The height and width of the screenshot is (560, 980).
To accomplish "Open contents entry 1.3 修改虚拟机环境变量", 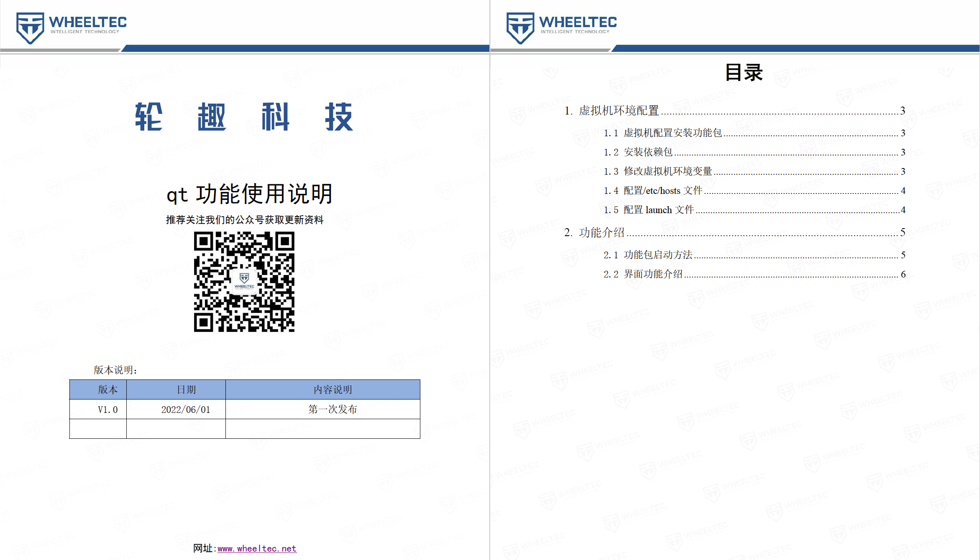I will (755, 171).
